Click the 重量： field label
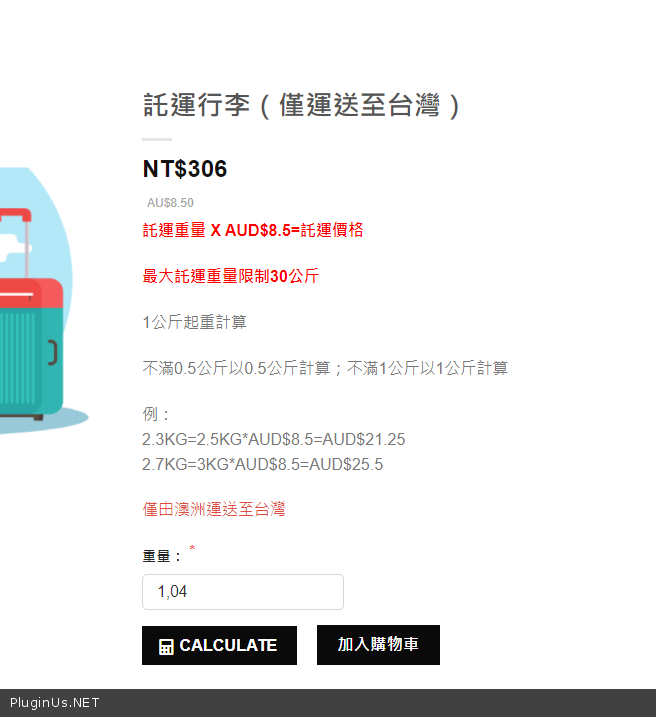This screenshot has width=656, height=717. [162, 556]
